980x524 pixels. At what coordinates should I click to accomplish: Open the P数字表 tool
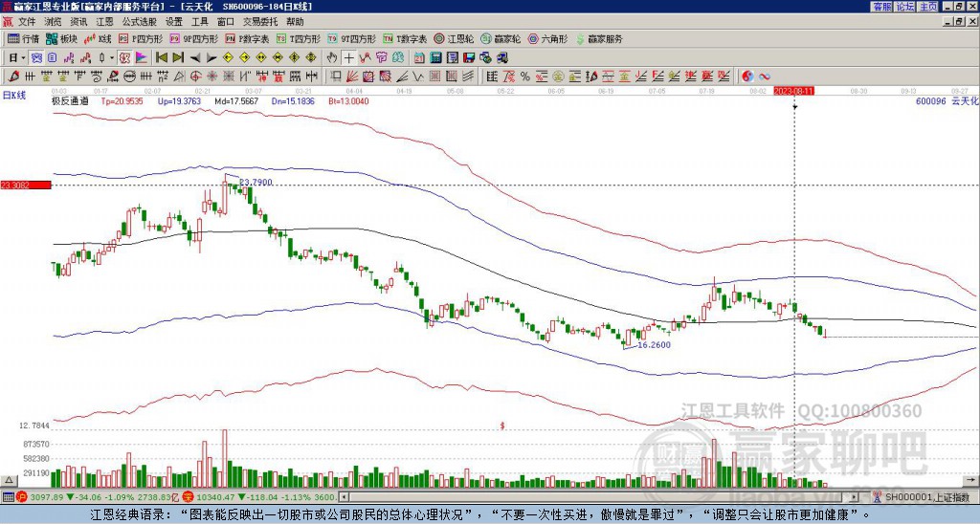click(x=247, y=38)
